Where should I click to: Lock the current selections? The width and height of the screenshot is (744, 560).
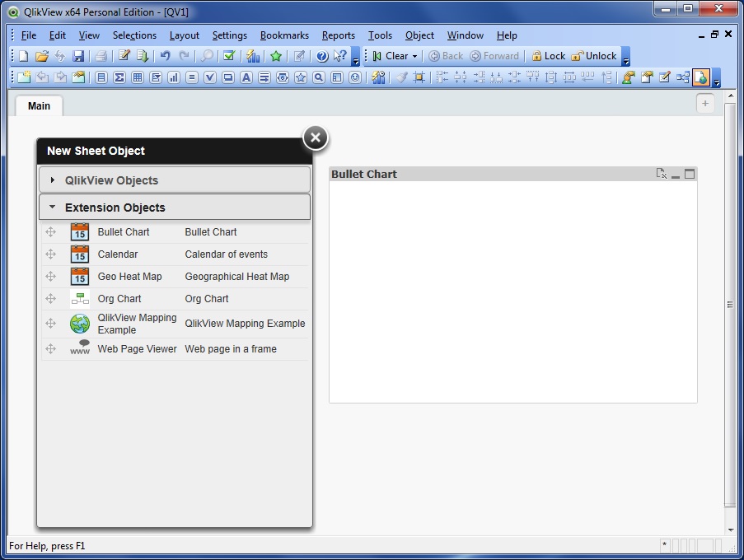pos(549,56)
